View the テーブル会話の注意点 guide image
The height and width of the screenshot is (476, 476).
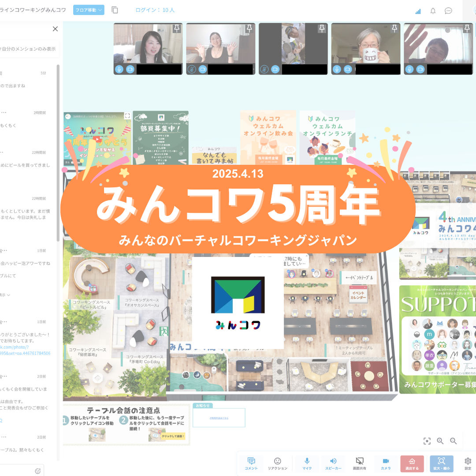click(x=126, y=424)
